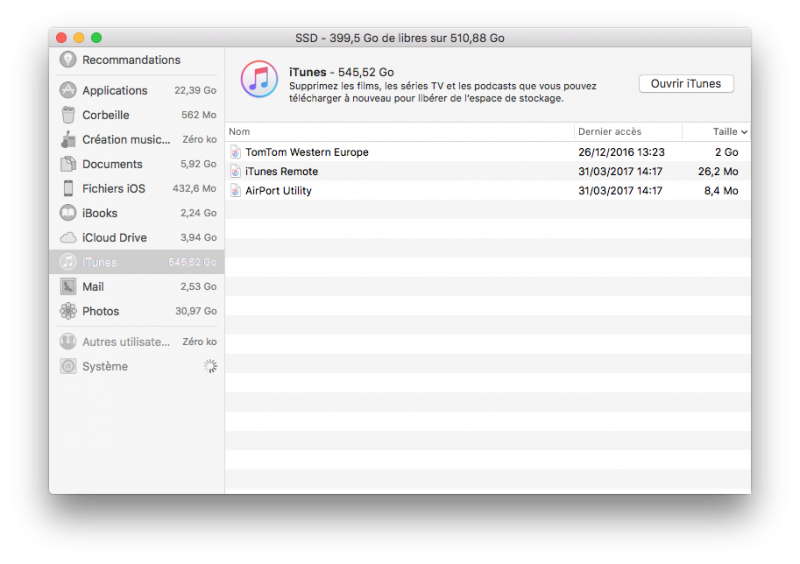The width and height of the screenshot is (800, 564).
Task: Click Création musicale size Zéro ko
Action: pos(199,139)
